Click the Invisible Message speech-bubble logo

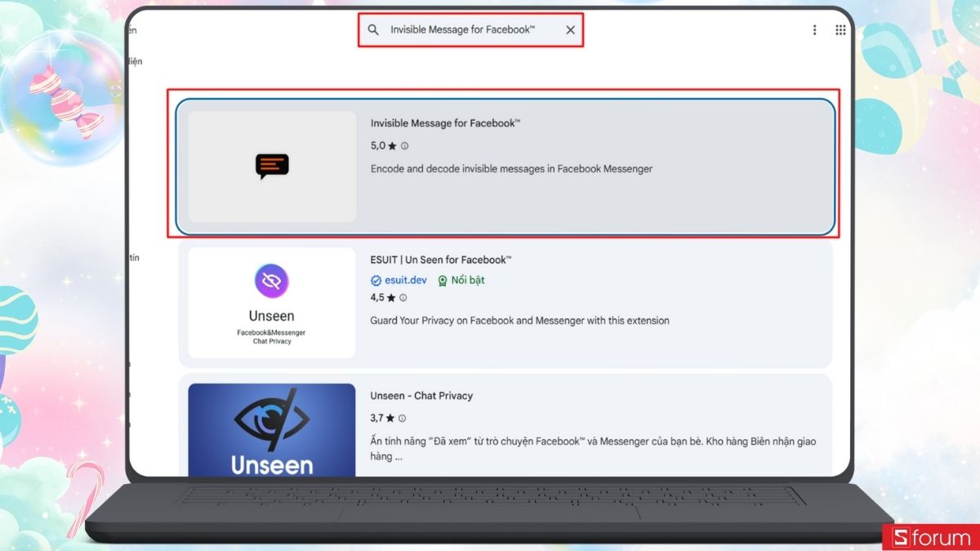pyautogui.click(x=272, y=164)
